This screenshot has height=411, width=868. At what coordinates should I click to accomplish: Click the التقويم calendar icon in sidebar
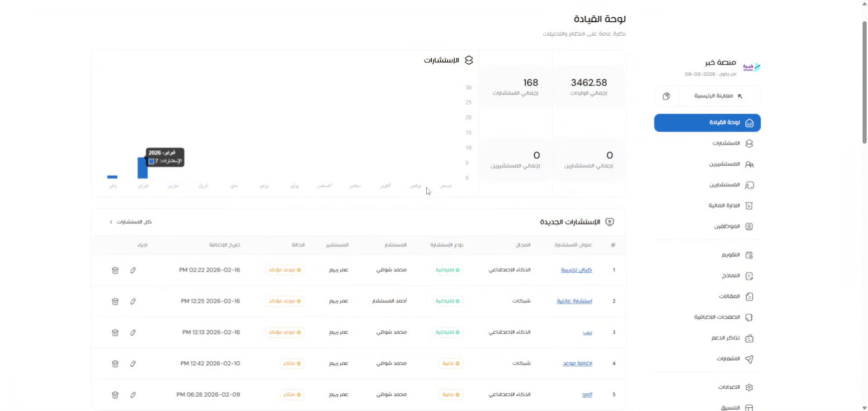click(x=749, y=255)
